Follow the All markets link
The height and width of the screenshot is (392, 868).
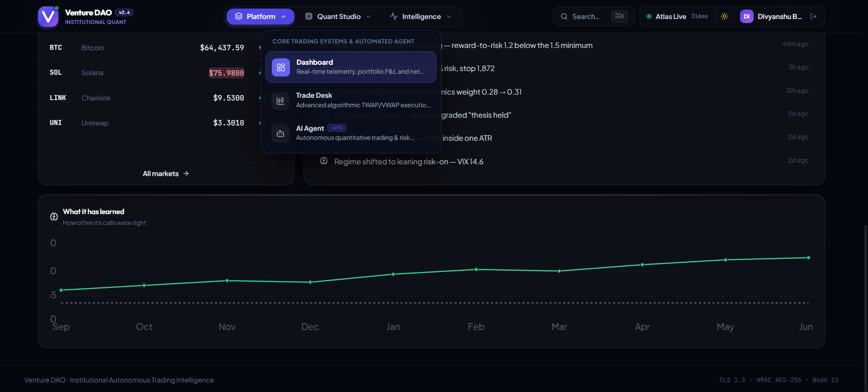click(x=166, y=173)
